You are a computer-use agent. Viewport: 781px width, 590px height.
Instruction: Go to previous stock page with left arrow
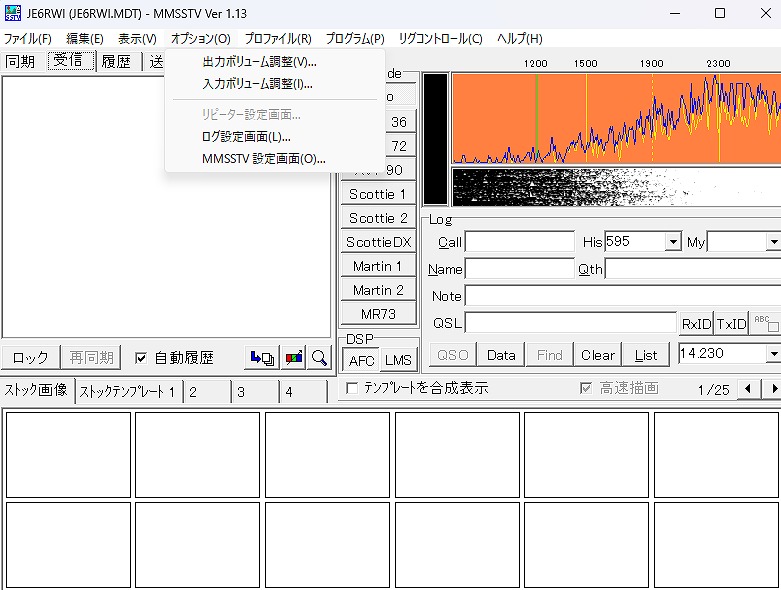[747, 389]
